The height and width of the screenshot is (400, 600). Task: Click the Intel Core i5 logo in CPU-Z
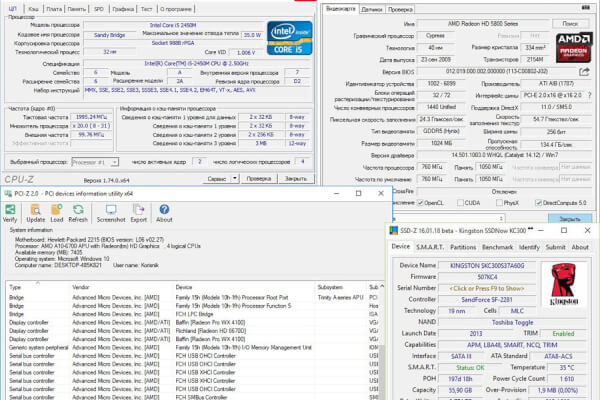[290, 38]
